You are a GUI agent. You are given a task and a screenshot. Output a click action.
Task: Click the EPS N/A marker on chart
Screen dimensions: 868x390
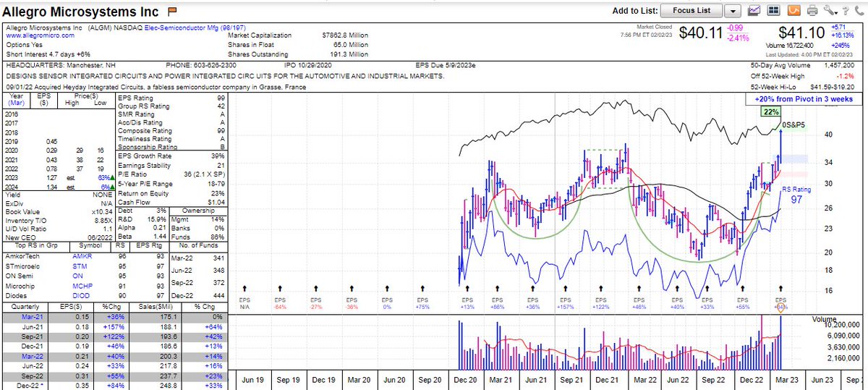(x=244, y=303)
